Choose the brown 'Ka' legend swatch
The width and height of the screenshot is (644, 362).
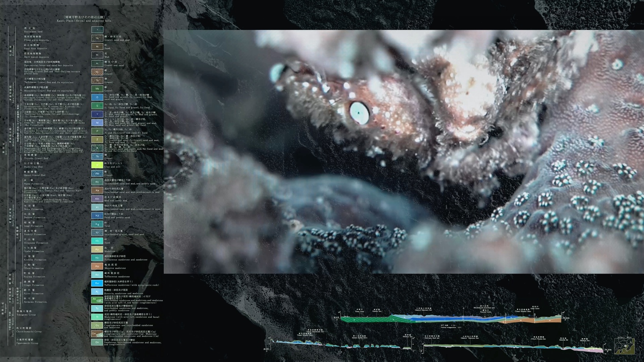click(97, 190)
